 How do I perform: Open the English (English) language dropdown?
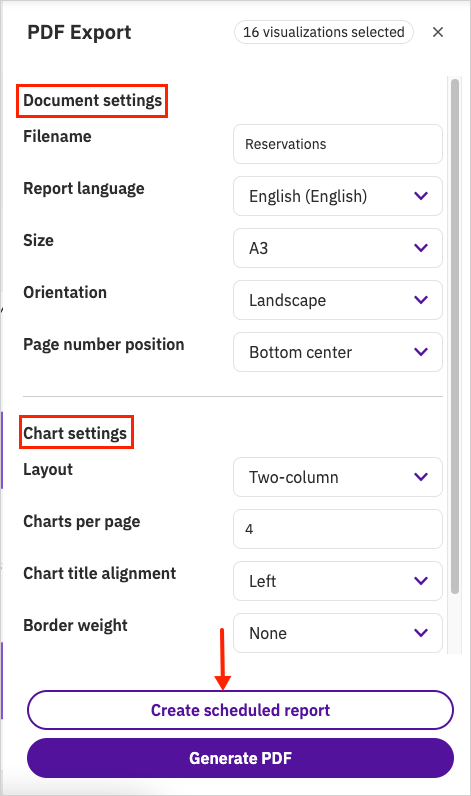[x=338, y=196]
